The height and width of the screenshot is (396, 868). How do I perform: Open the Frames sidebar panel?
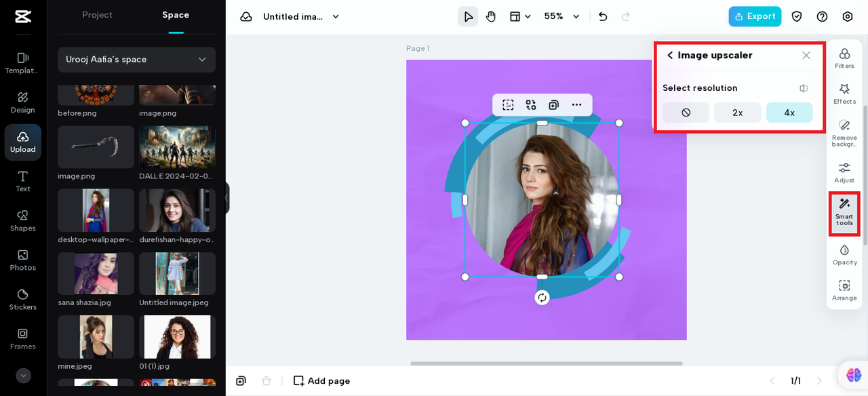point(22,339)
